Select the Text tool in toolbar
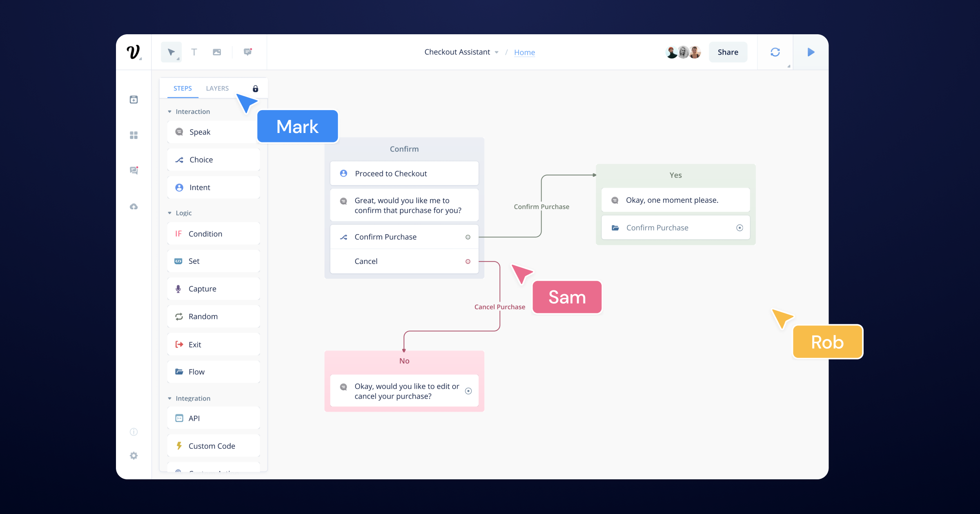980x514 pixels. pyautogui.click(x=194, y=52)
